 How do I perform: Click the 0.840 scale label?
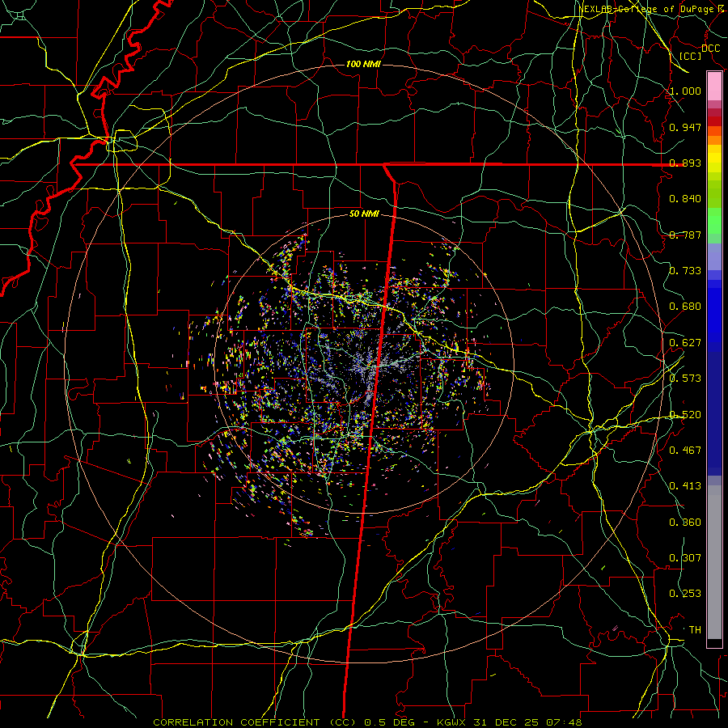point(685,199)
